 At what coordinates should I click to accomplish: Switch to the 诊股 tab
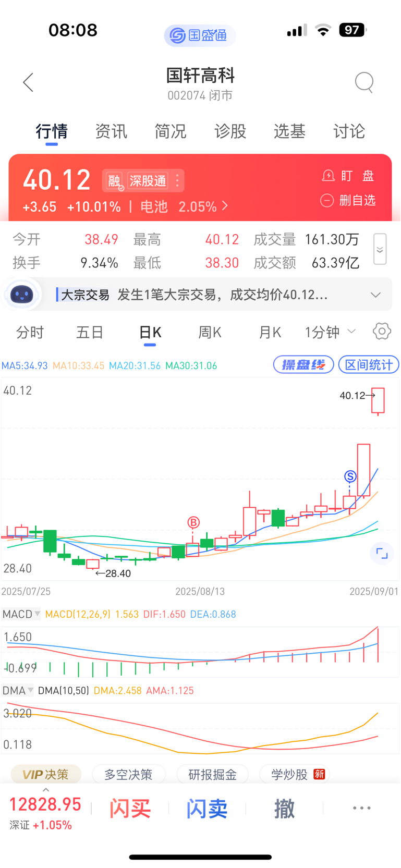tap(230, 131)
